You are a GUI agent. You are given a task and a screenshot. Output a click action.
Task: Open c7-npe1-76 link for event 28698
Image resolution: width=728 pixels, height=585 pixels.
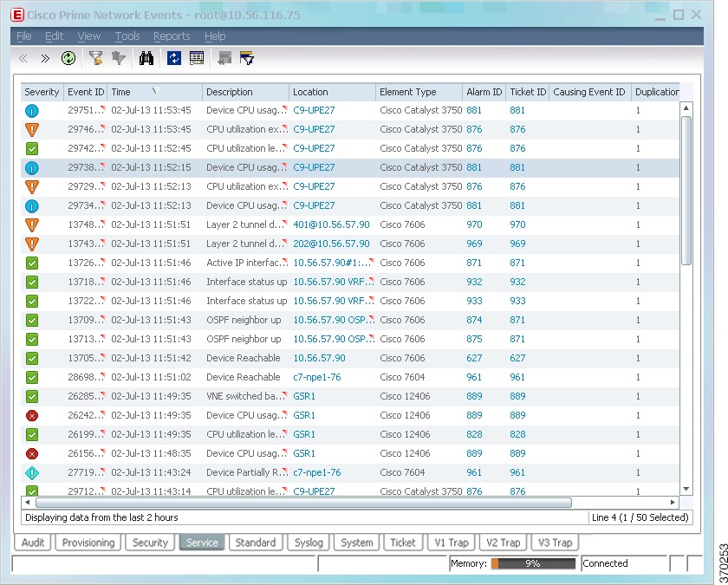point(317,378)
